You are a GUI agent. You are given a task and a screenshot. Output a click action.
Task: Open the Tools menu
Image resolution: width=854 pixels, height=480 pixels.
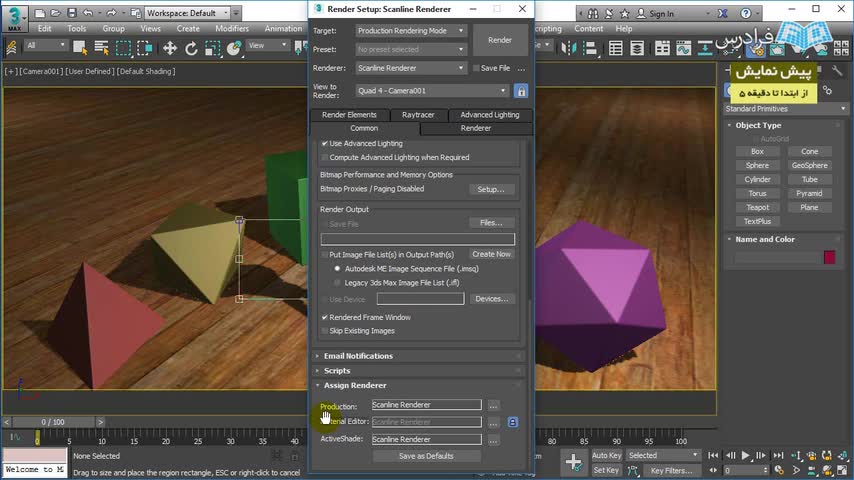click(x=77, y=29)
